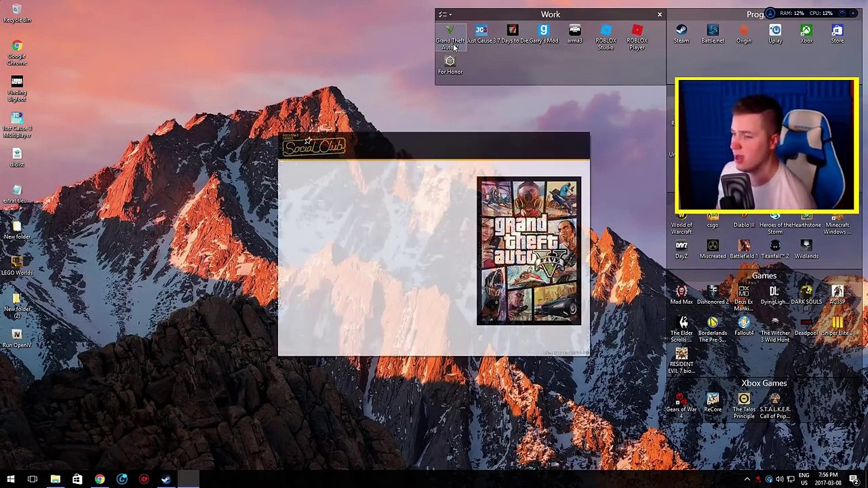The image size is (868, 488).
Task: Open the Deadpool shortcut
Action: (806, 327)
